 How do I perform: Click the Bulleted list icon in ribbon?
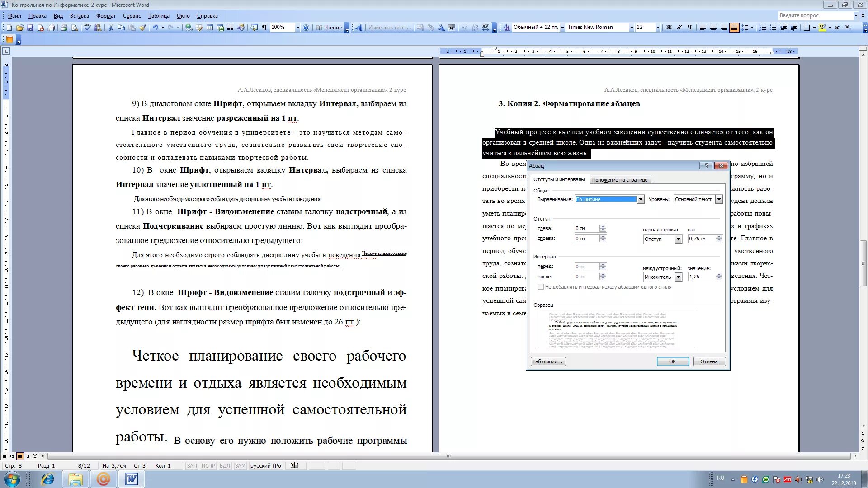tap(773, 28)
